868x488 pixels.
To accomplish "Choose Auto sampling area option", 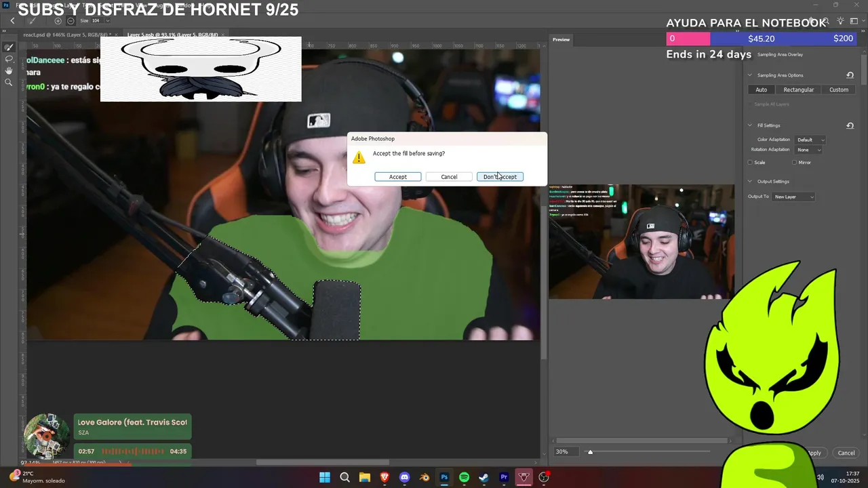I will pyautogui.click(x=762, y=89).
